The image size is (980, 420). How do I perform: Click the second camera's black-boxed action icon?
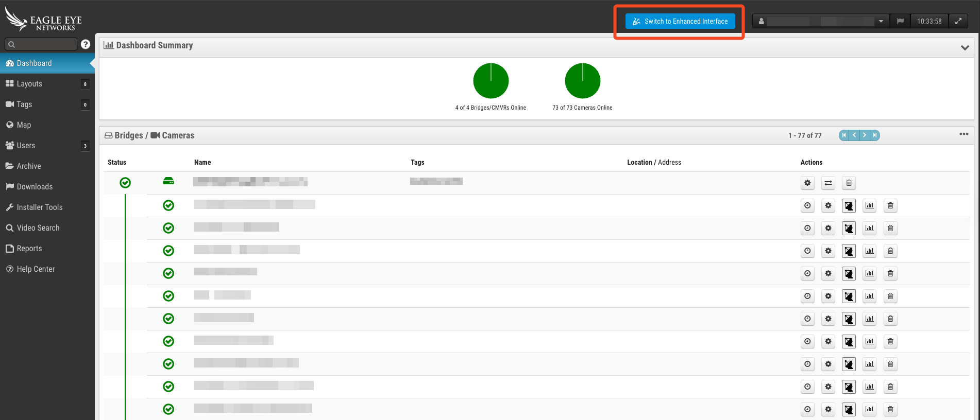(849, 228)
